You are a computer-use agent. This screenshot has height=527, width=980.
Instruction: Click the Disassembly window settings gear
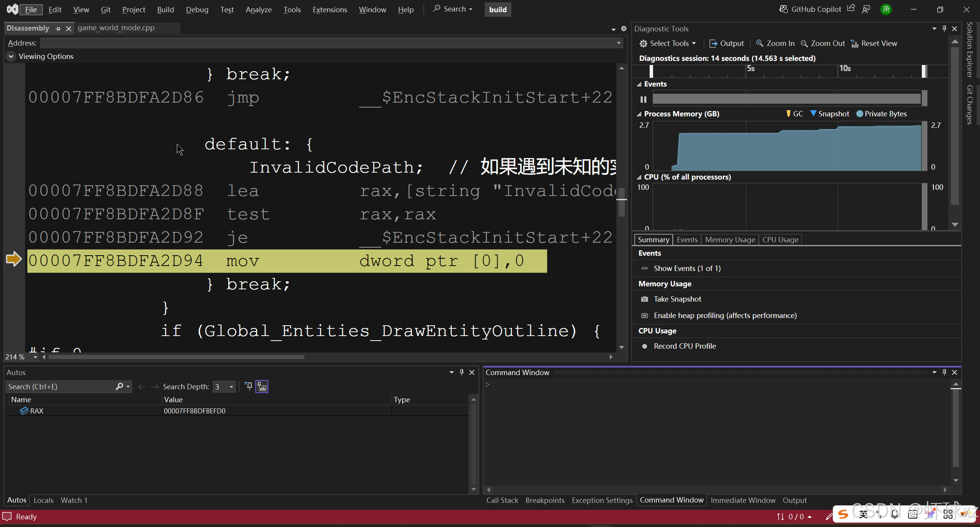click(624, 29)
